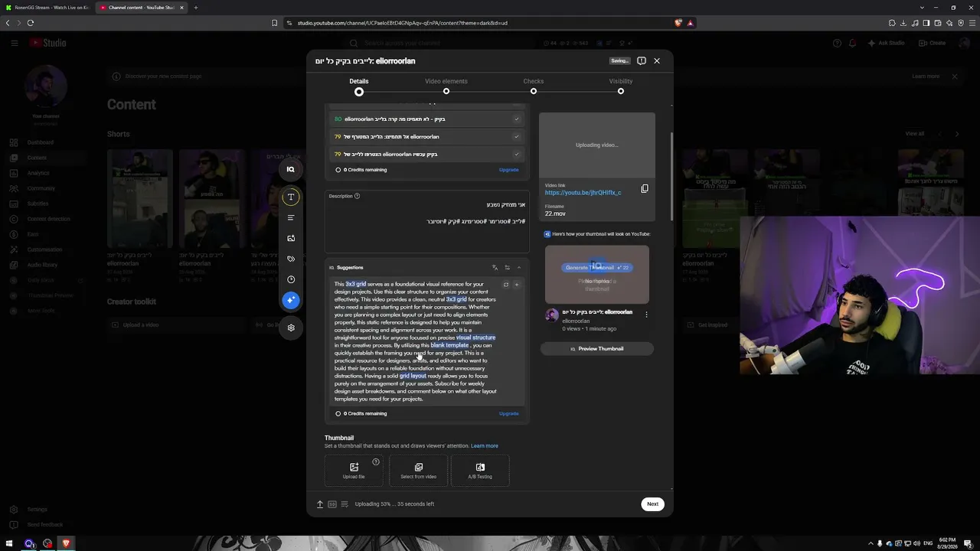The width and height of the screenshot is (980, 551).
Task: Open the Learn more thumbnail link
Action: tap(485, 446)
